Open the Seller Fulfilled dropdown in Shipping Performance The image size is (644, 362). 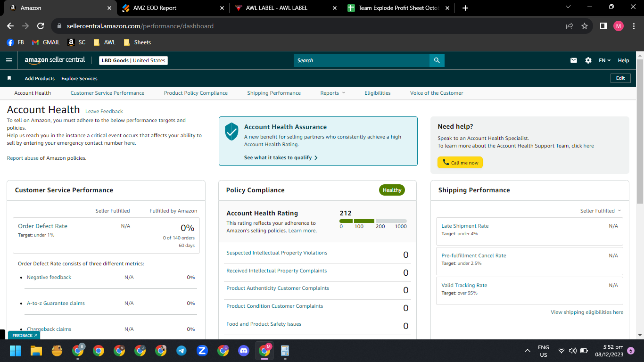601,211
